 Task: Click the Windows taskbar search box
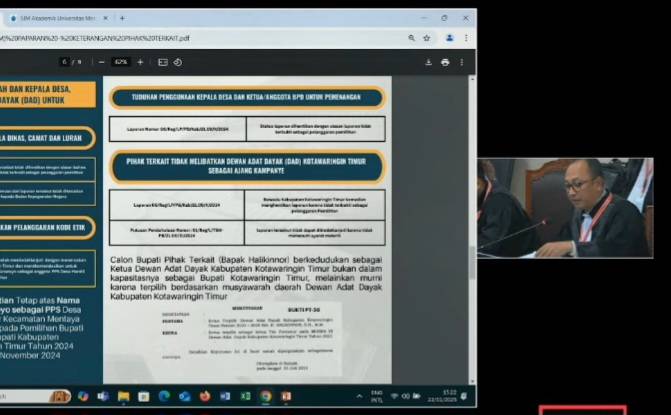[x=34, y=397]
